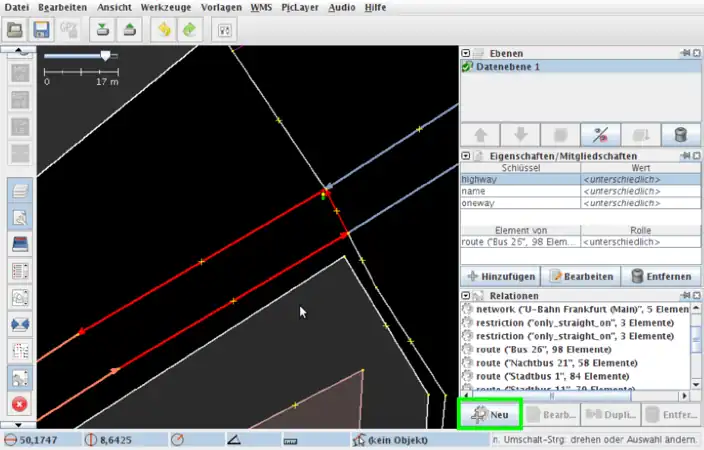Screen dimensions: 704x450
Task: Click the download from server icon
Action: 102,30
